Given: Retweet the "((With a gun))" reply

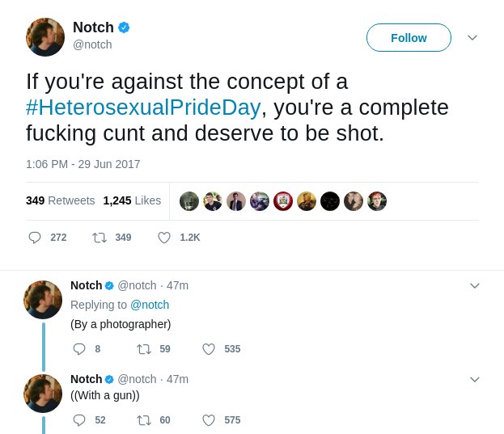Looking at the screenshot, I should click(144, 420).
